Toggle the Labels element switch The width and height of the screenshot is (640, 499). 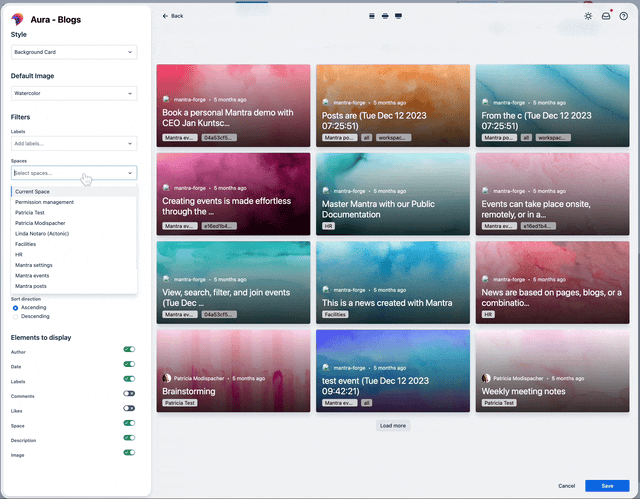129,379
